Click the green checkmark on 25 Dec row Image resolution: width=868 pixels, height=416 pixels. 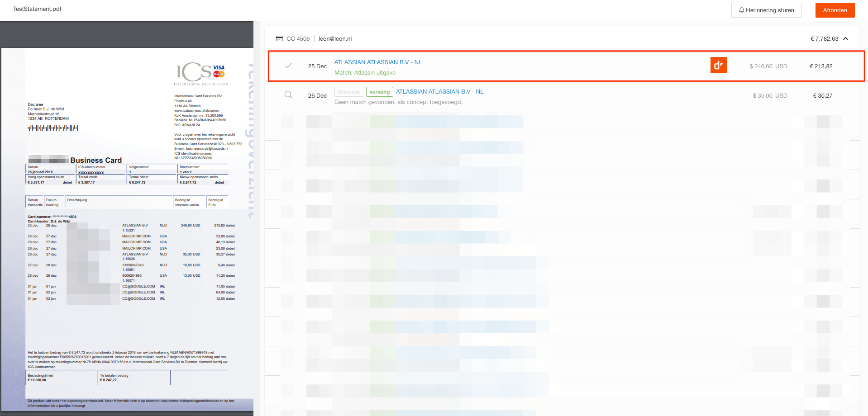coord(288,66)
